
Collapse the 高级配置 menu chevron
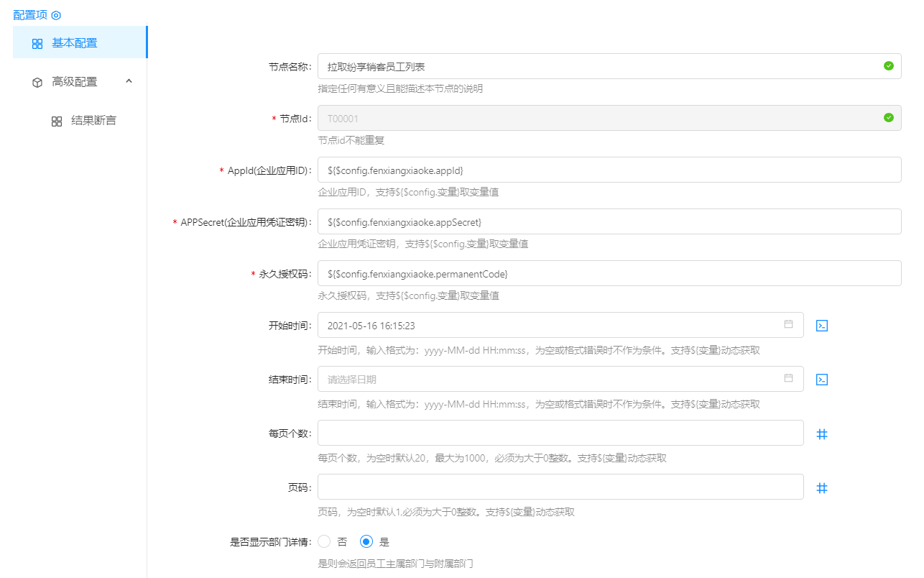tap(129, 81)
